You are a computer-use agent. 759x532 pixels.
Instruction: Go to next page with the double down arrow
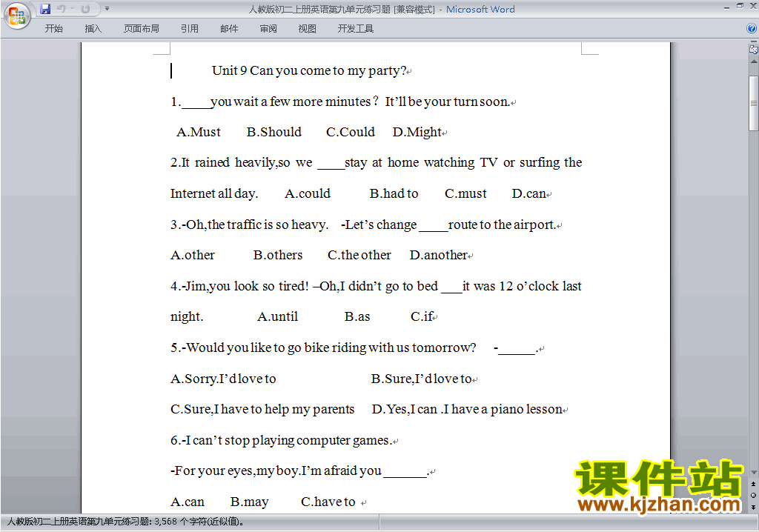click(x=753, y=507)
